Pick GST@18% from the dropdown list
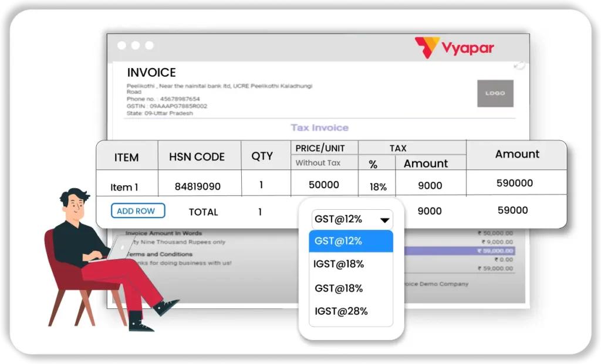The width and height of the screenshot is (601, 364). coord(339,288)
